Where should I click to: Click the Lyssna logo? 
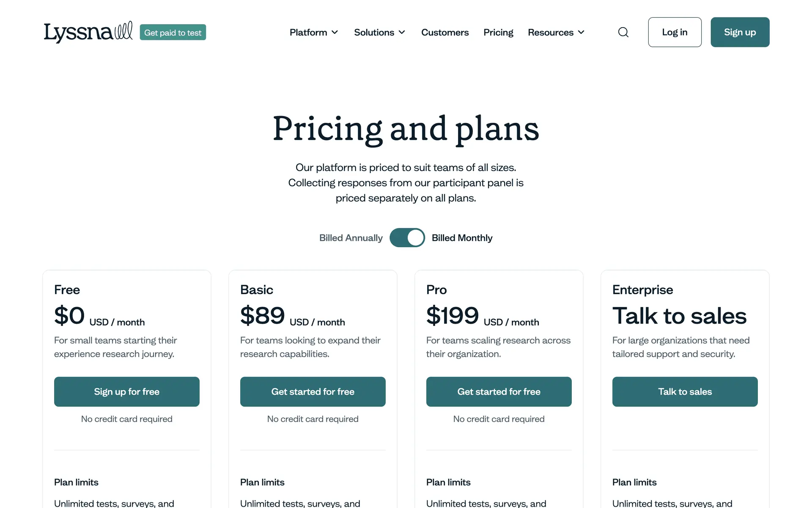(88, 32)
